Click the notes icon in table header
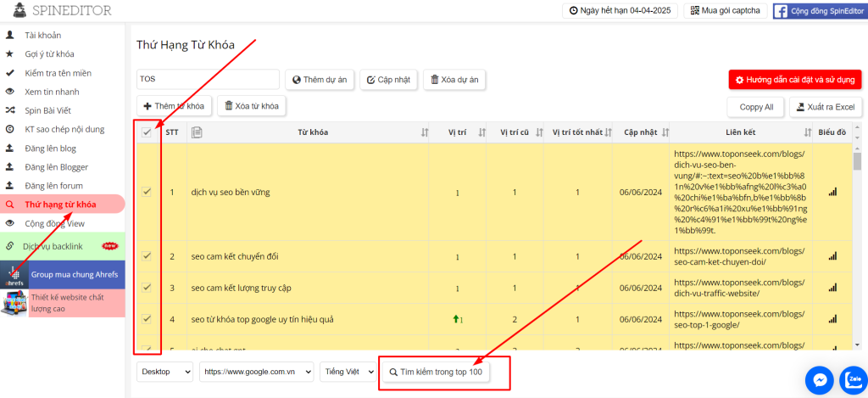The width and height of the screenshot is (868, 398). [197, 132]
